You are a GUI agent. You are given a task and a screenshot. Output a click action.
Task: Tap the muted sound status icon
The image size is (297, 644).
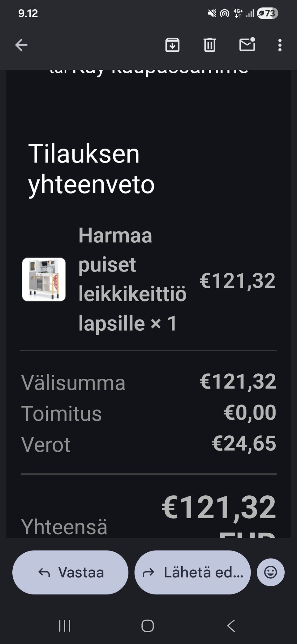click(x=212, y=13)
